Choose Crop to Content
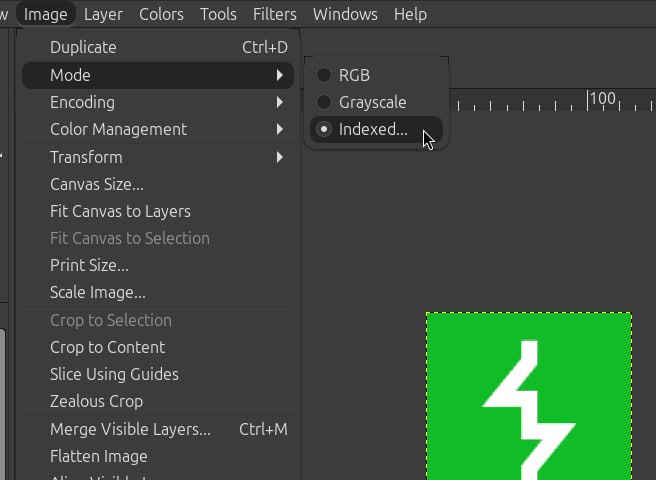 [158, 347]
